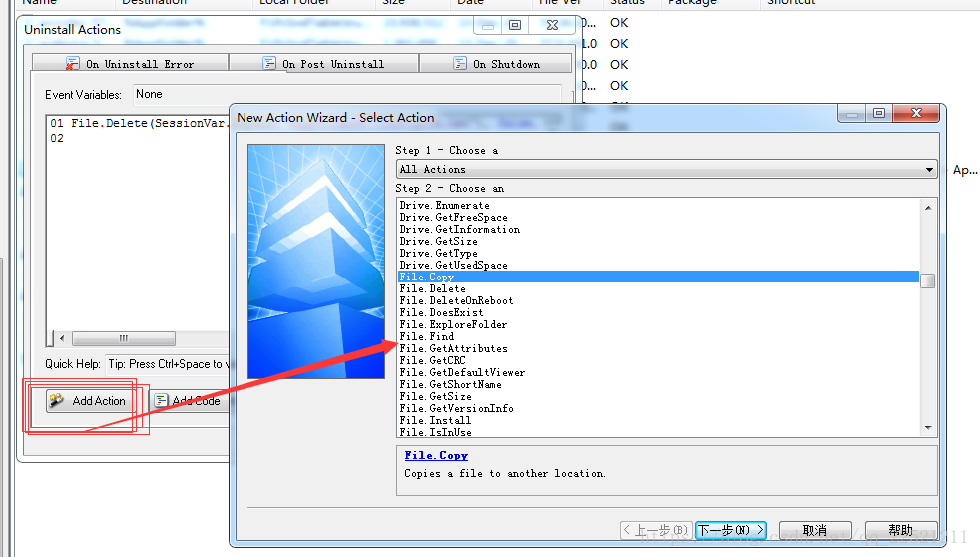Click the 帮助 help button
Viewport: 980px width, 557px height.
[x=901, y=530]
